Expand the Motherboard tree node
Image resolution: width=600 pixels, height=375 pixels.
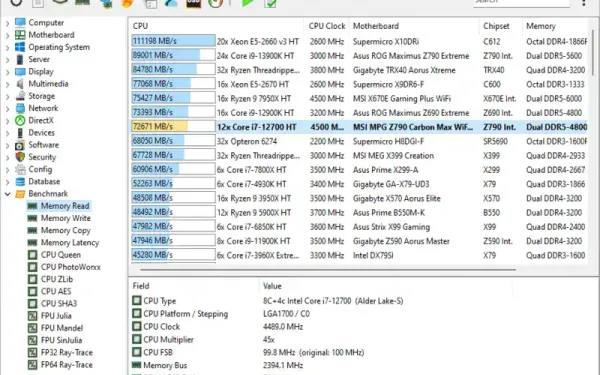pyautogui.click(x=7, y=36)
